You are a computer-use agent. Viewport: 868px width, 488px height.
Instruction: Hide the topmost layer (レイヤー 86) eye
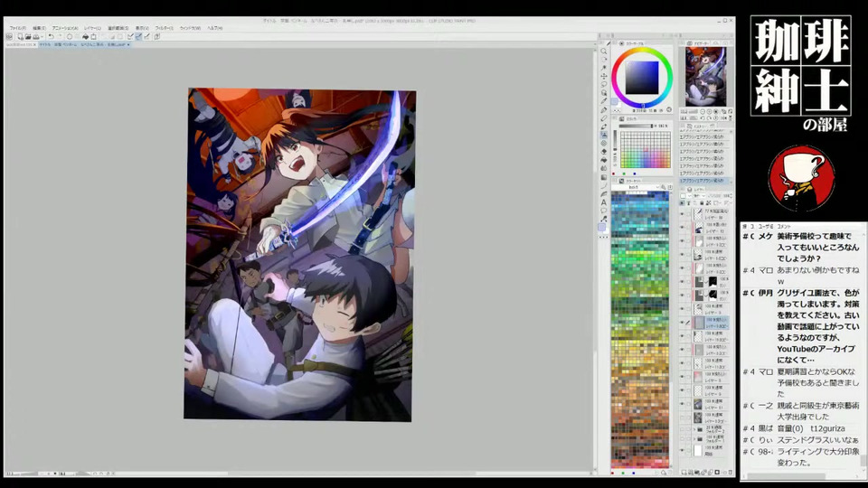682,214
